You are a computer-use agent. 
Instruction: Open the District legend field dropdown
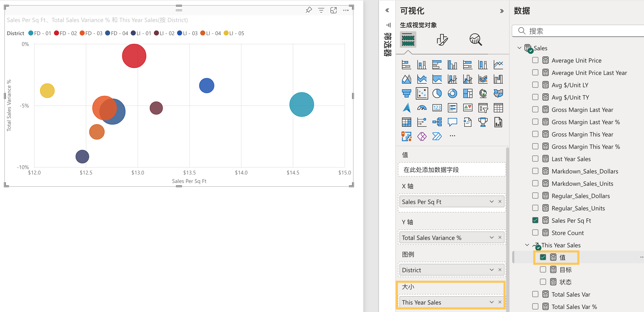pyautogui.click(x=491, y=270)
